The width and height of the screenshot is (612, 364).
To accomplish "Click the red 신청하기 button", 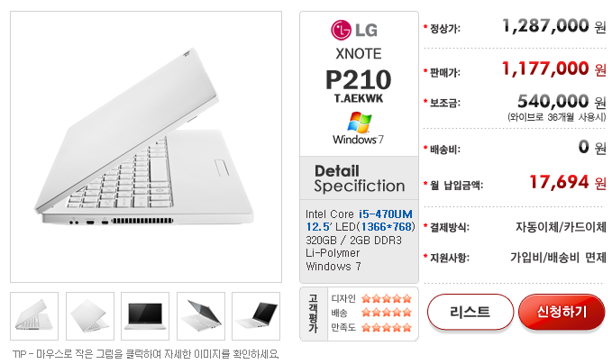I will [562, 312].
